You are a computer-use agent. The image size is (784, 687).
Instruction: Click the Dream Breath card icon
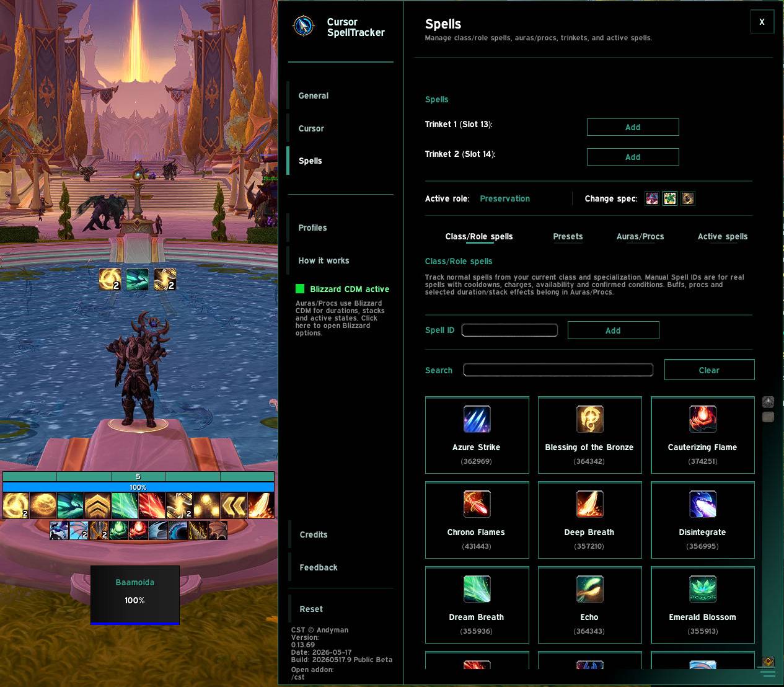point(477,589)
